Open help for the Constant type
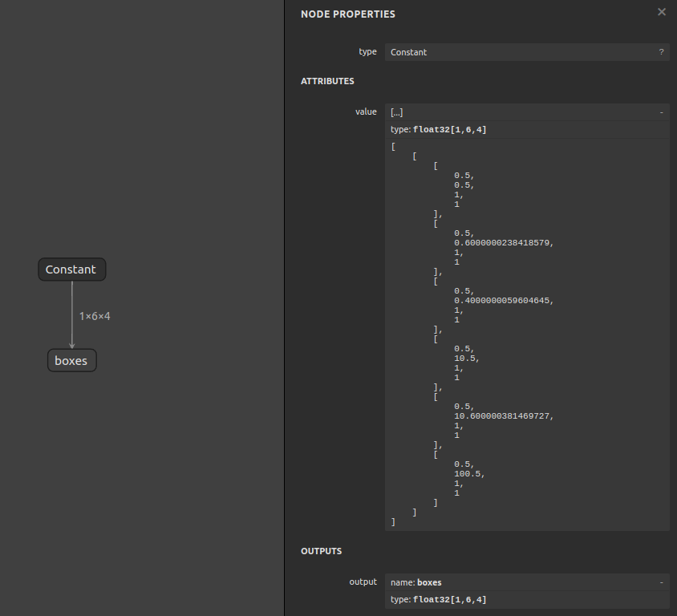Viewport: 677px width, 616px height. 661,52
